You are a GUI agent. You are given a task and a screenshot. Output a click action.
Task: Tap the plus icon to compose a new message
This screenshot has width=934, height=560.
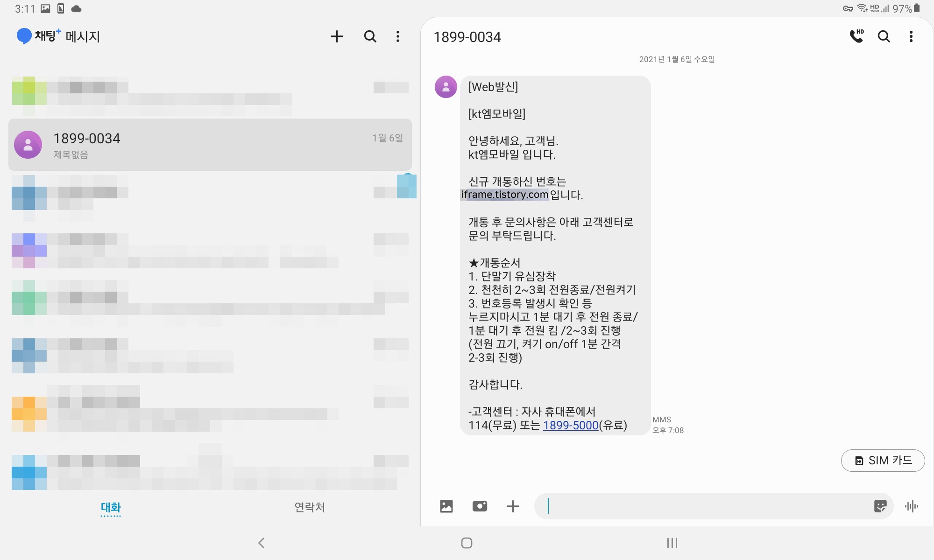tap(337, 36)
